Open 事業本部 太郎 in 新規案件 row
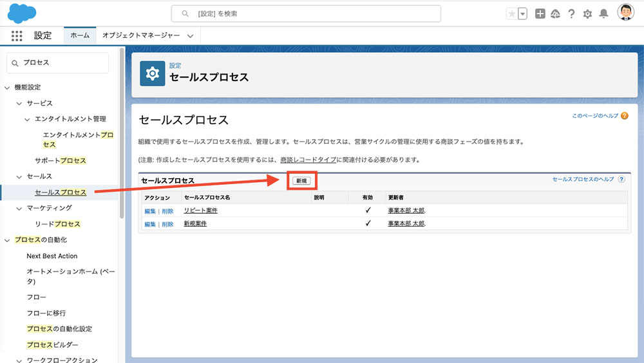 (x=406, y=224)
